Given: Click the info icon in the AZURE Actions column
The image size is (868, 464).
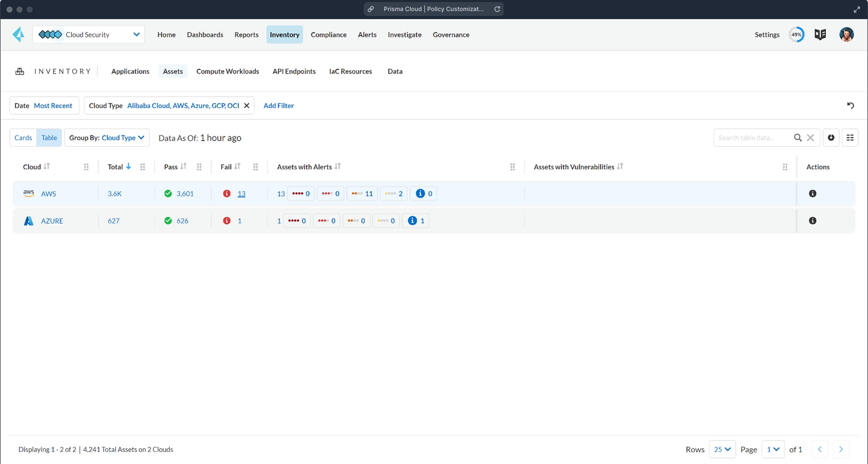Looking at the screenshot, I should click(x=813, y=221).
